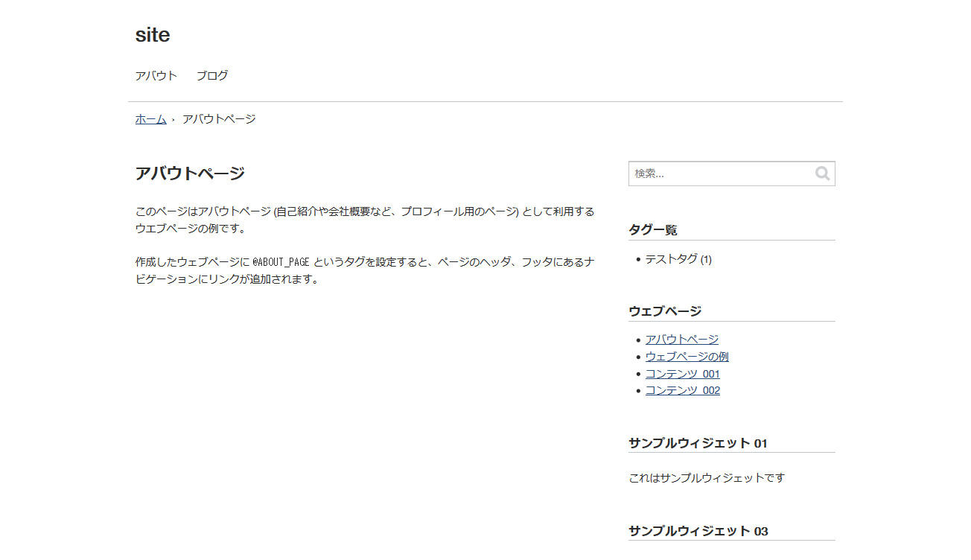The image size is (971, 560).
Task: Click the アバウトページ main heading
Action: 190,174
